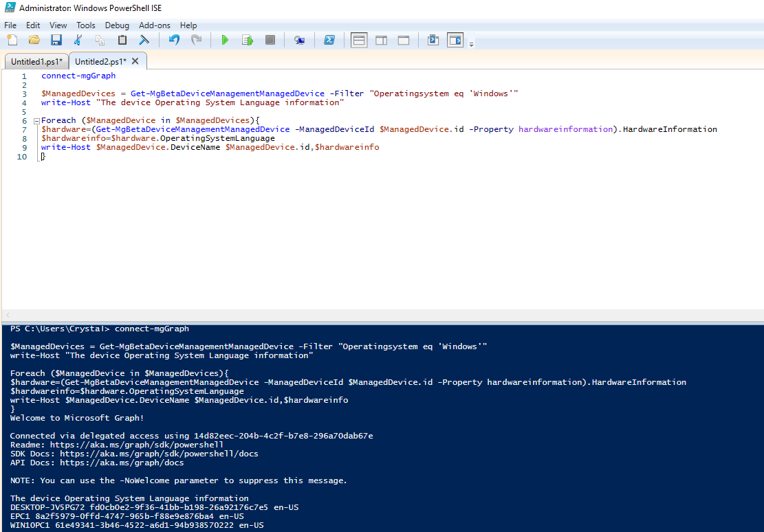Clear the Console Pane using the broom icon
This screenshot has width=764, height=532.
[x=143, y=40]
